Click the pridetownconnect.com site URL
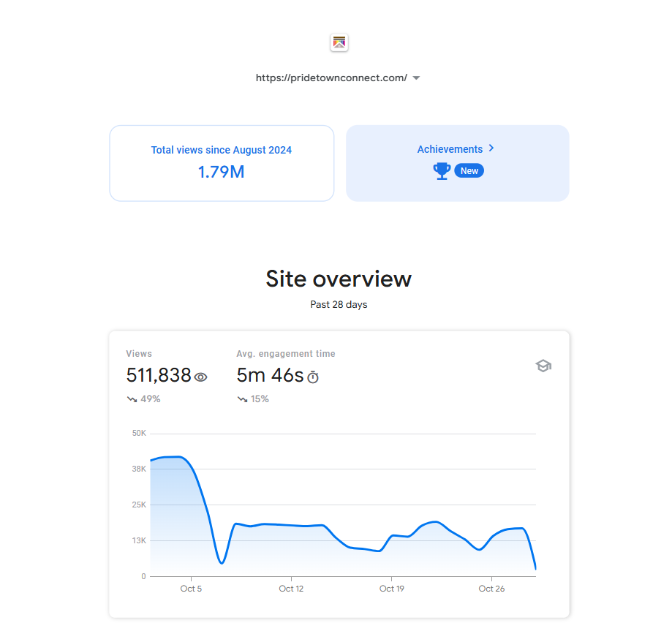 331,78
